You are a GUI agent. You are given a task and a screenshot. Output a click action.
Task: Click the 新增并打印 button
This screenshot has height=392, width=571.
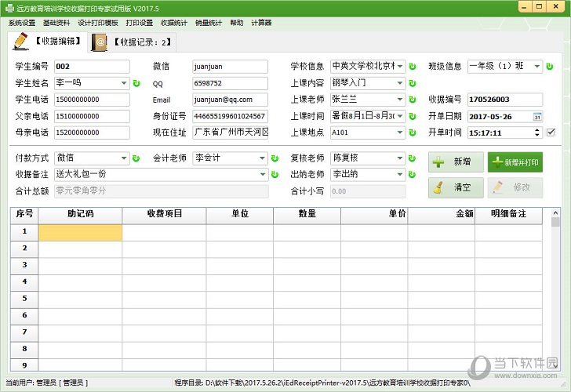click(515, 162)
